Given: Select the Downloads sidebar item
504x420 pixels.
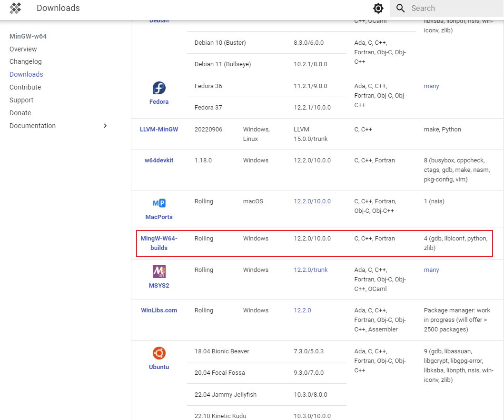Looking at the screenshot, I should click(26, 74).
